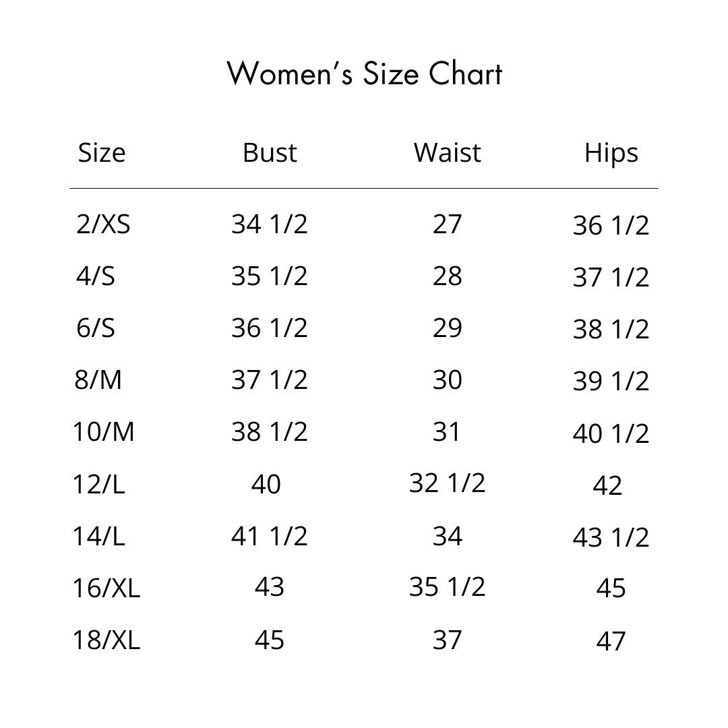Image resolution: width=728 pixels, height=728 pixels.
Task: Click the 18/XL size label
Action: pos(107,640)
